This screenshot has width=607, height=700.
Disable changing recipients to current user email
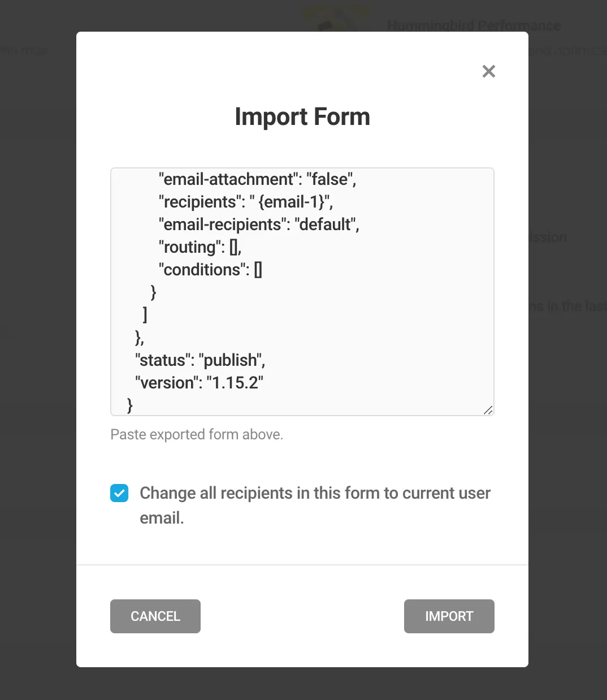(119, 493)
